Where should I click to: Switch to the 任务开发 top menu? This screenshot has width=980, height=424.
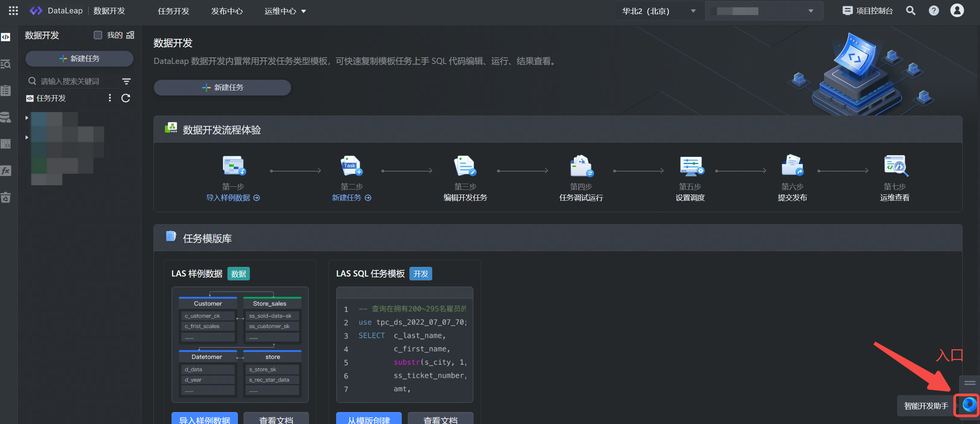coord(173,11)
